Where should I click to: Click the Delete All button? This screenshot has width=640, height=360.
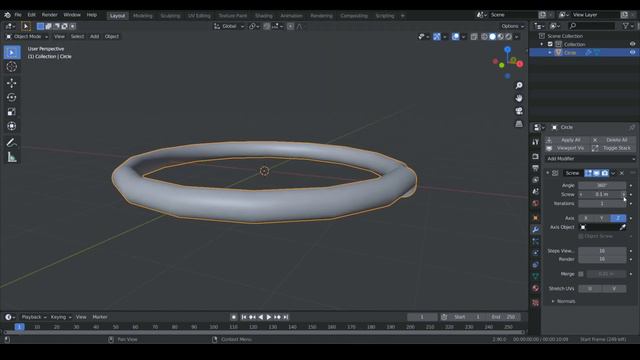[x=613, y=140]
